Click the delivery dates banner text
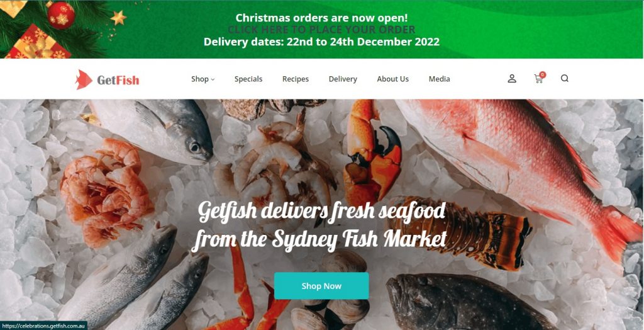 (321, 42)
